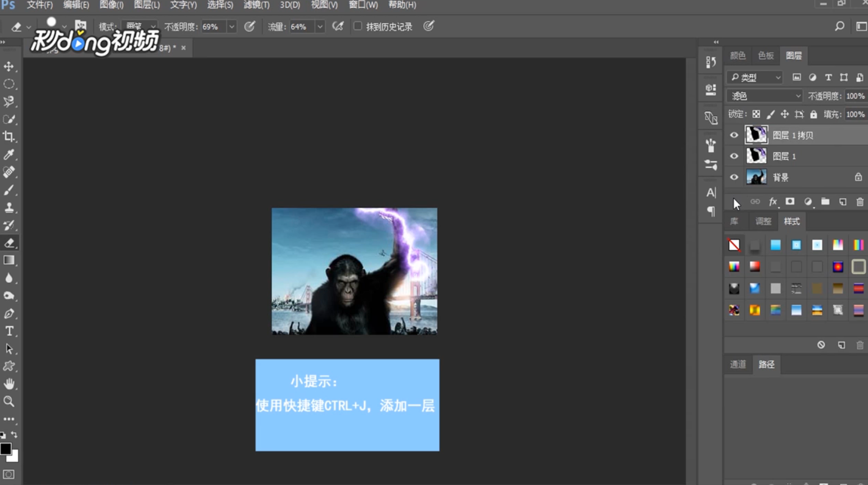
Task: Collapse the right panels double arrow
Action: (x=716, y=42)
